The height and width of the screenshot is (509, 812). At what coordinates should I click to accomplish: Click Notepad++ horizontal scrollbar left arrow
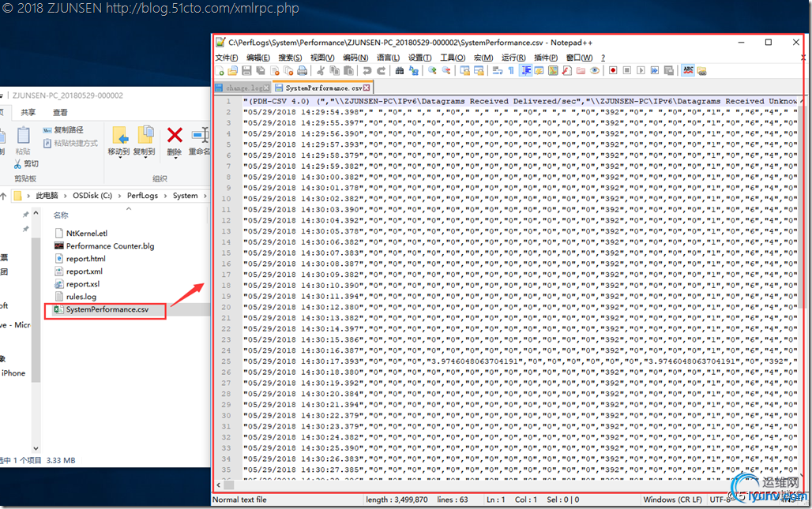219,485
